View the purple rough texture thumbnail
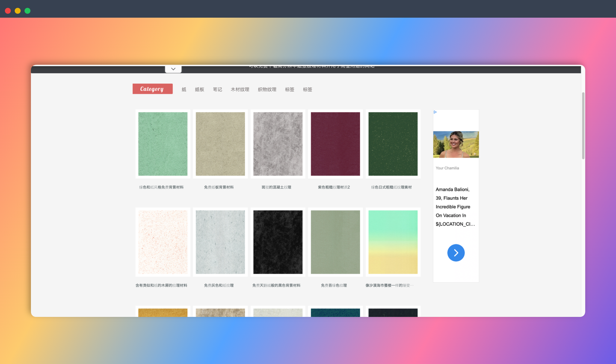Screen dimensions: 616x364 (335, 144)
